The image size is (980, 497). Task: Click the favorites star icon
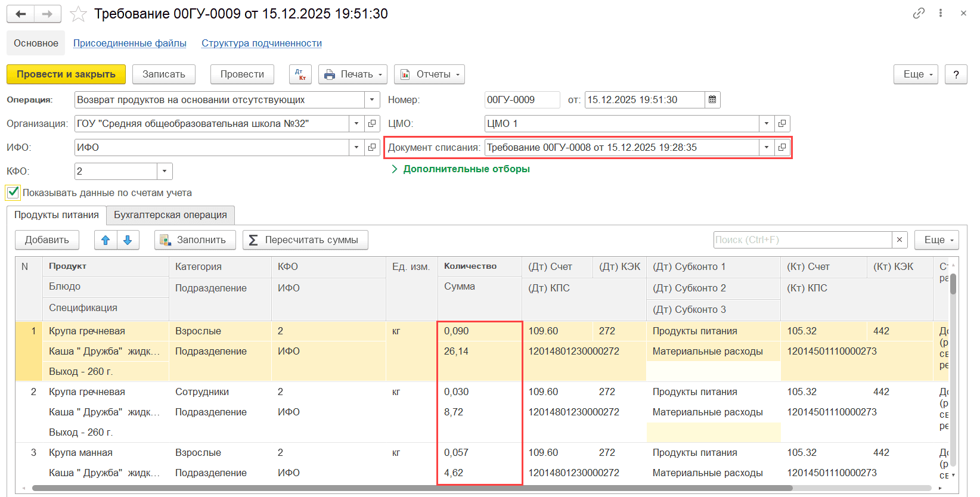[x=78, y=14]
